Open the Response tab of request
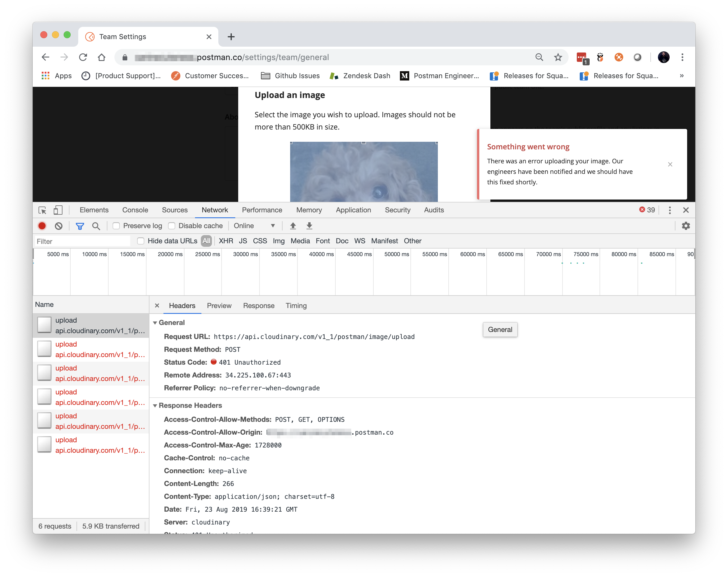Image resolution: width=728 pixels, height=577 pixels. tap(259, 306)
